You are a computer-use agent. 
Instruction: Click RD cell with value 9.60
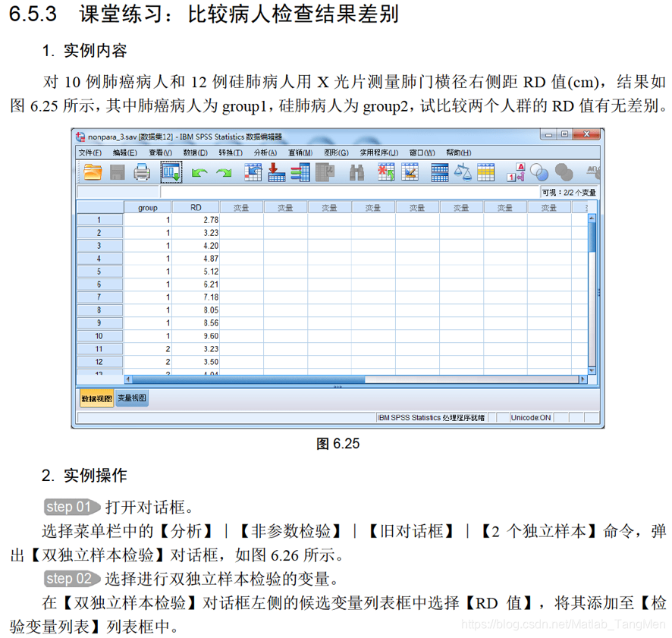(x=196, y=336)
